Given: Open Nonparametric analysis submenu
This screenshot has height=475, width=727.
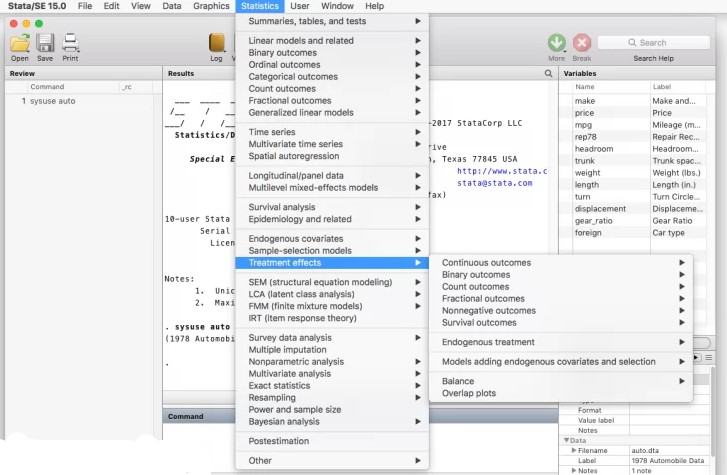Looking at the screenshot, I should tap(332, 362).
